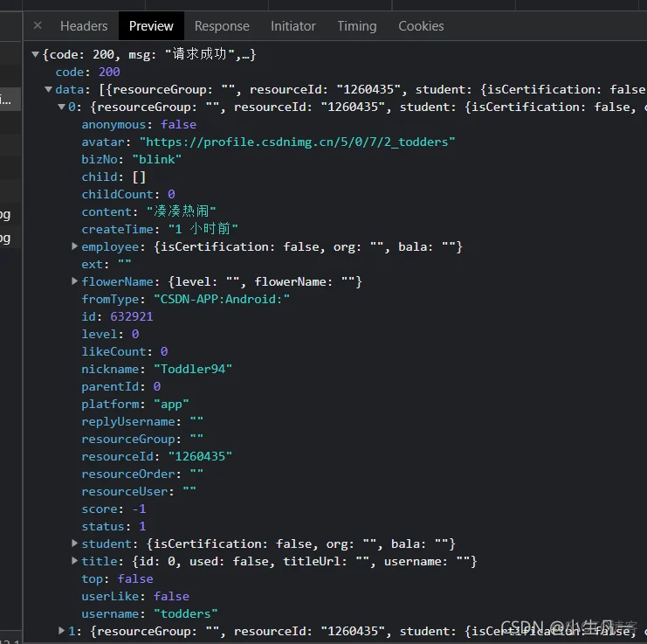Click the id value 632921
The height and width of the screenshot is (644, 647).
click(131, 316)
